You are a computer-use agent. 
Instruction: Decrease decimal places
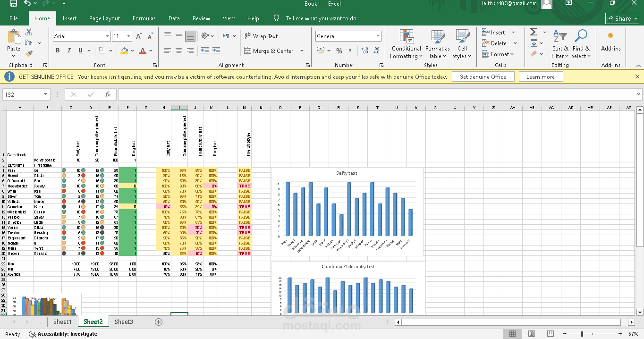(x=376, y=51)
